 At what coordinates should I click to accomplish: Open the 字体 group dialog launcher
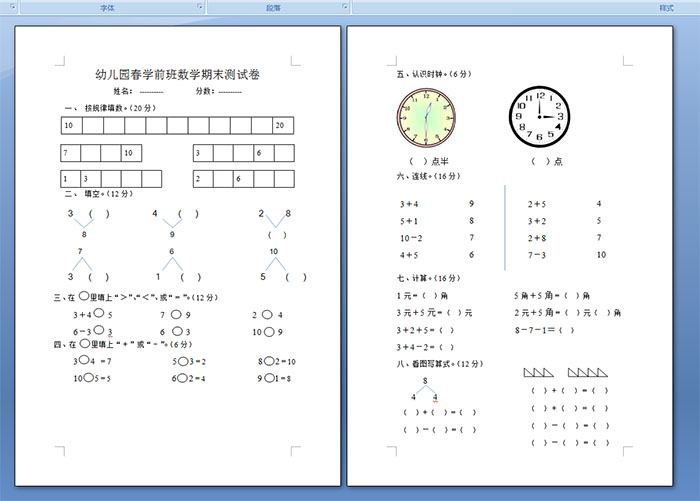pyautogui.click(x=200, y=7)
